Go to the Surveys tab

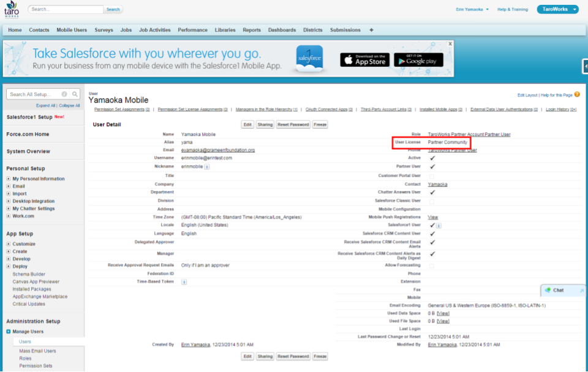[104, 30]
